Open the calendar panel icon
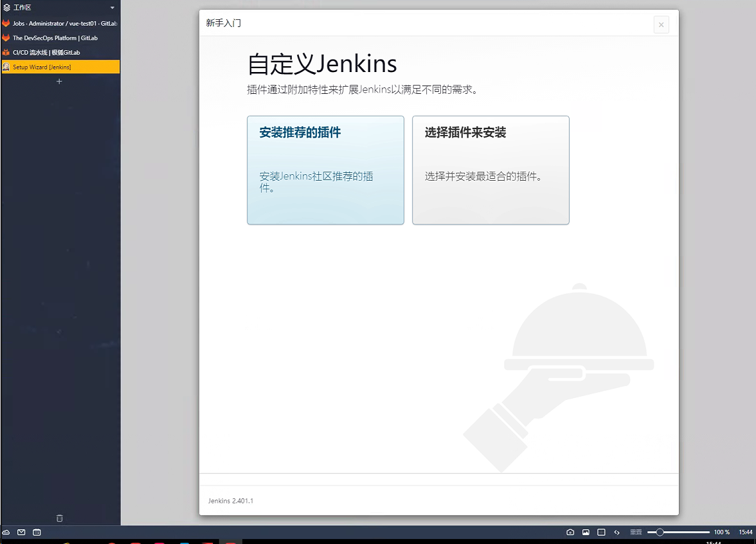Image resolution: width=756 pixels, height=544 pixels. pos(37,532)
